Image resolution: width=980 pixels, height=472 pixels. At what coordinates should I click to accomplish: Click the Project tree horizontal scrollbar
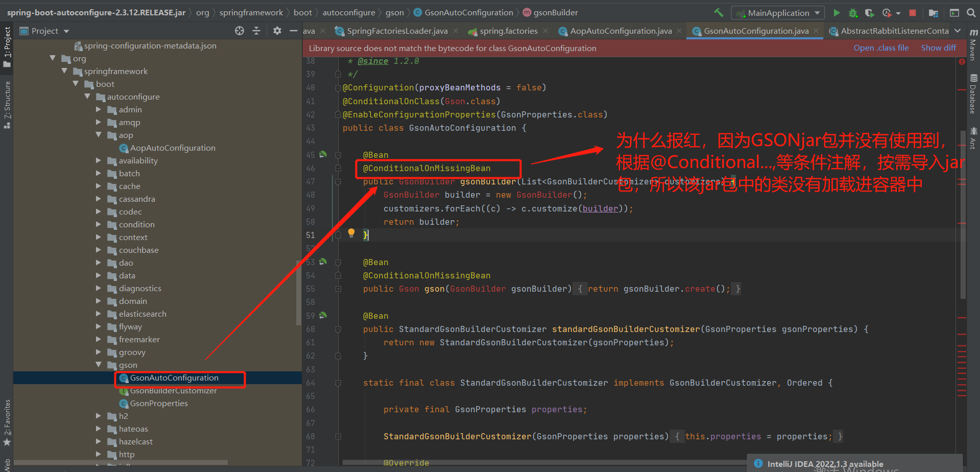(121, 462)
